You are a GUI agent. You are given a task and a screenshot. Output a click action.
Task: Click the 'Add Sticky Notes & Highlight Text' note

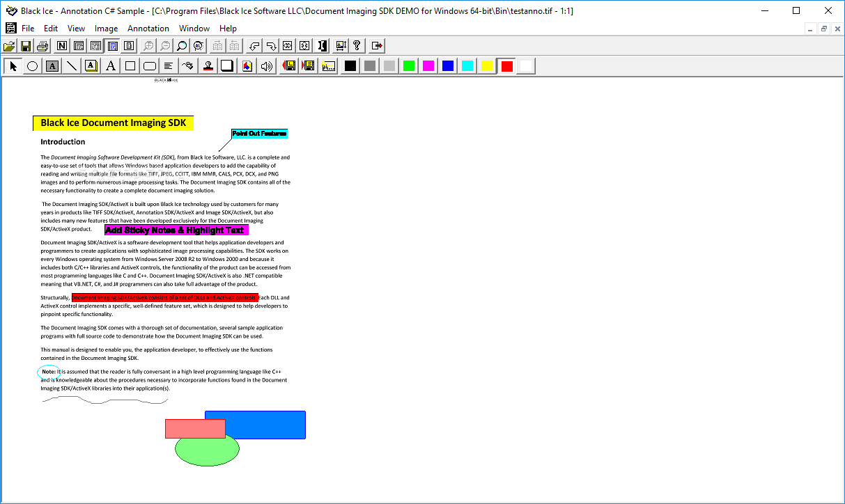176,230
